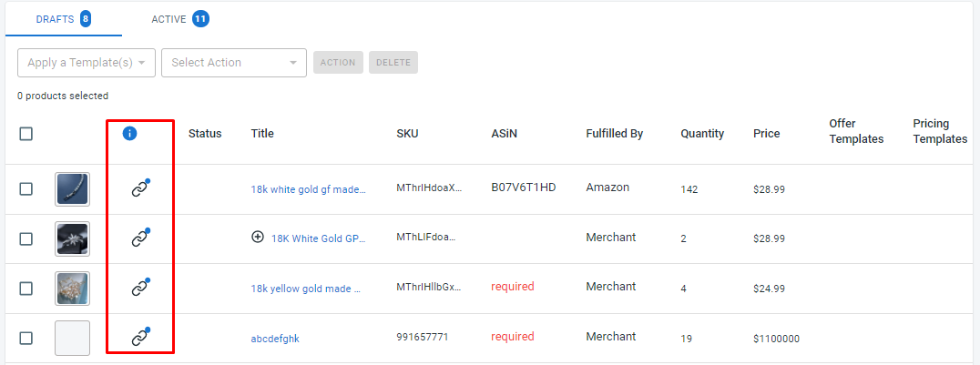
Task: Click the ACTION button
Action: tap(338, 63)
